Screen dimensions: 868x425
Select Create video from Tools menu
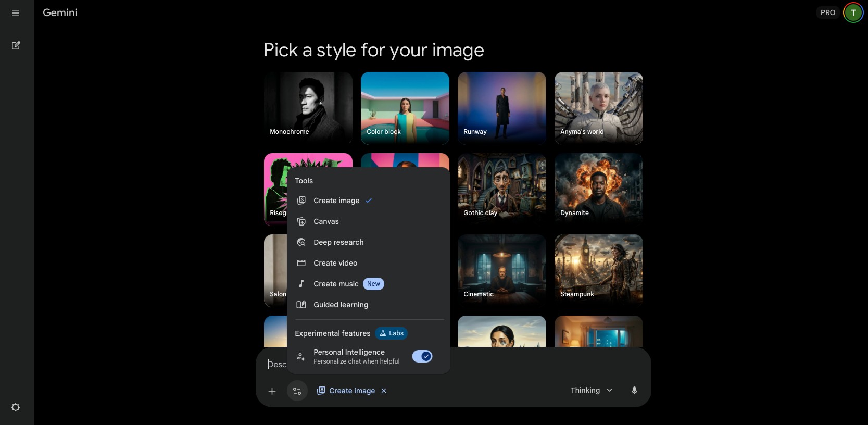369,263
